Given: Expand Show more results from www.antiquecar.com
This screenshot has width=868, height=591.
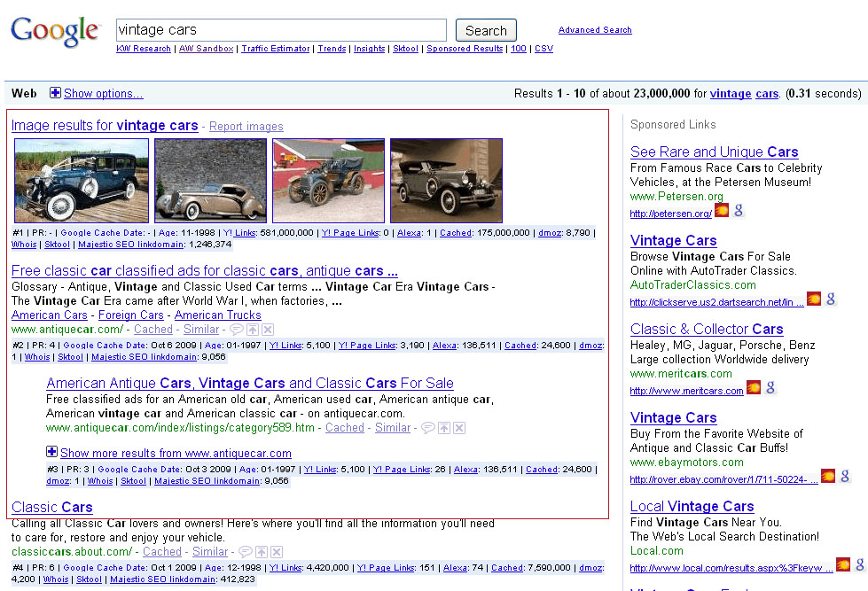Looking at the screenshot, I should (51, 453).
